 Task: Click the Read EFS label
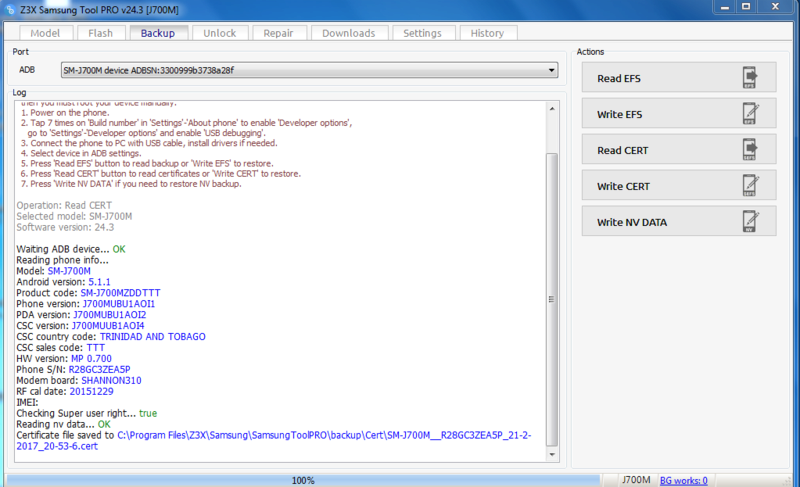[x=618, y=79]
